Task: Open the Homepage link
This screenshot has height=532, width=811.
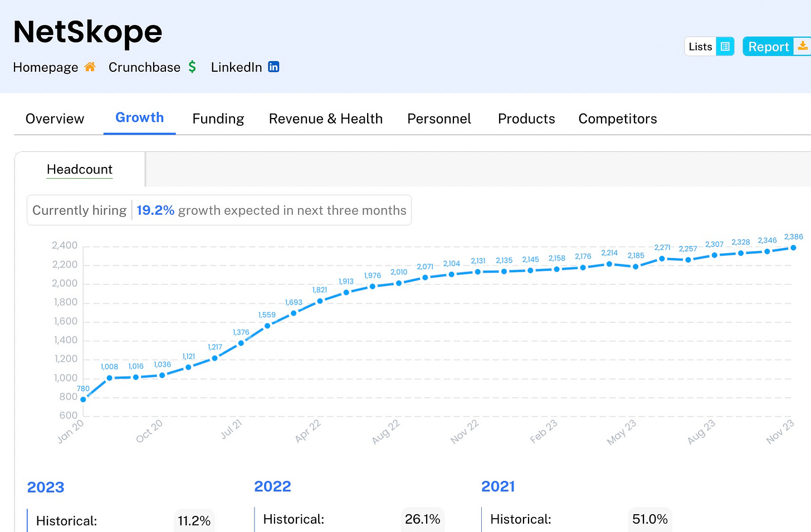Action: [x=46, y=67]
